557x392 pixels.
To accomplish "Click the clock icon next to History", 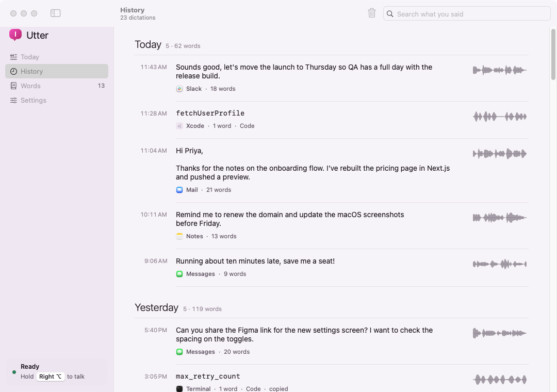I will click(13, 71).
